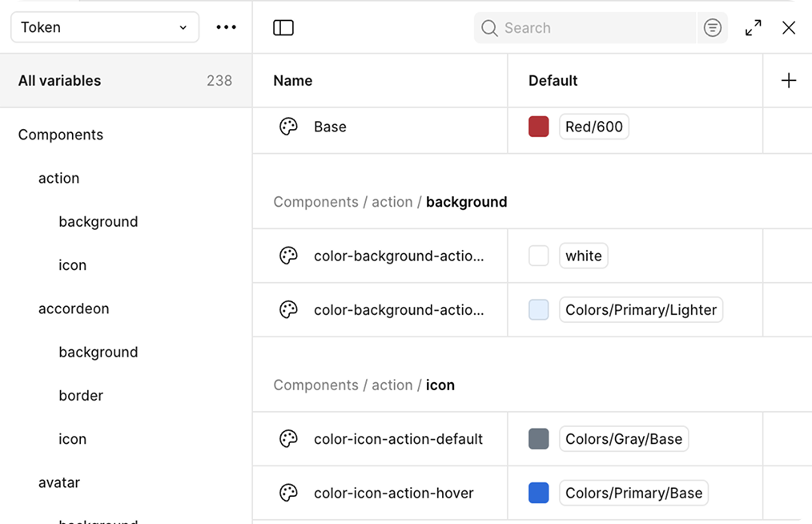The height and width of the screenshot is (524, 812).
Task: Click the Search variables field
Action: (593, 28)
